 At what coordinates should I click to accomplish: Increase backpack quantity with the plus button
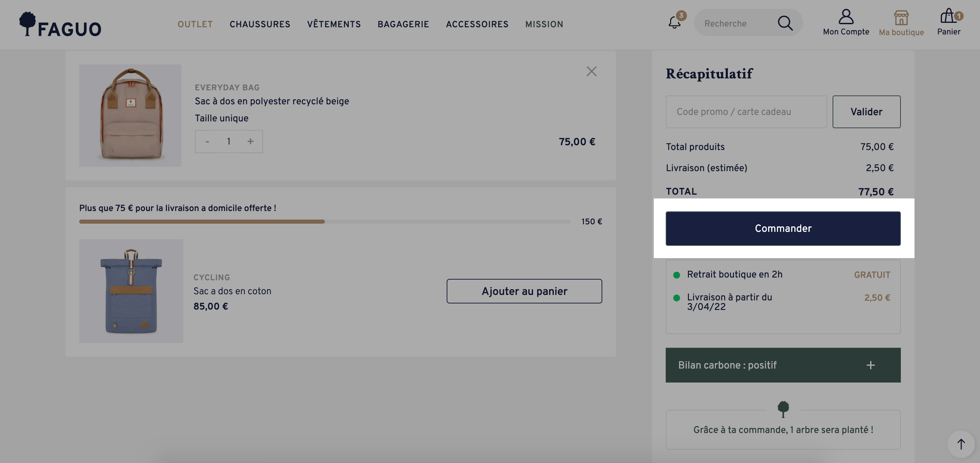coord(250,141)
